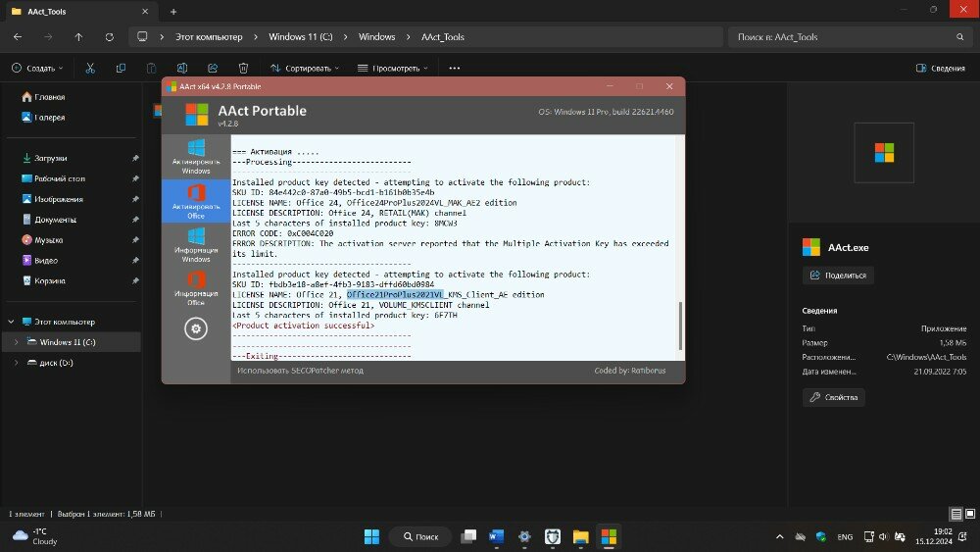980x552 pixels.
Task: Switch to large icons view in Explorer status bar
Action: tap(970, 514)
